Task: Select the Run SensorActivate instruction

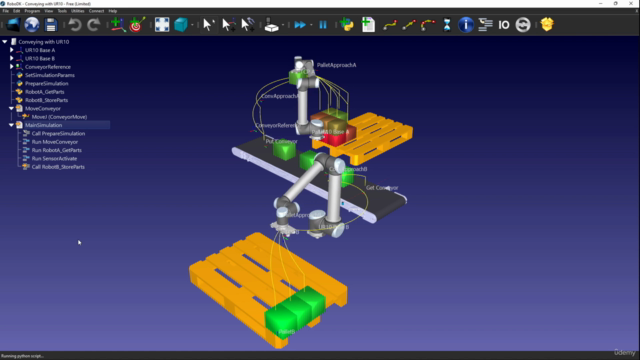Action: pyautogui.click(x=54, y=158)
